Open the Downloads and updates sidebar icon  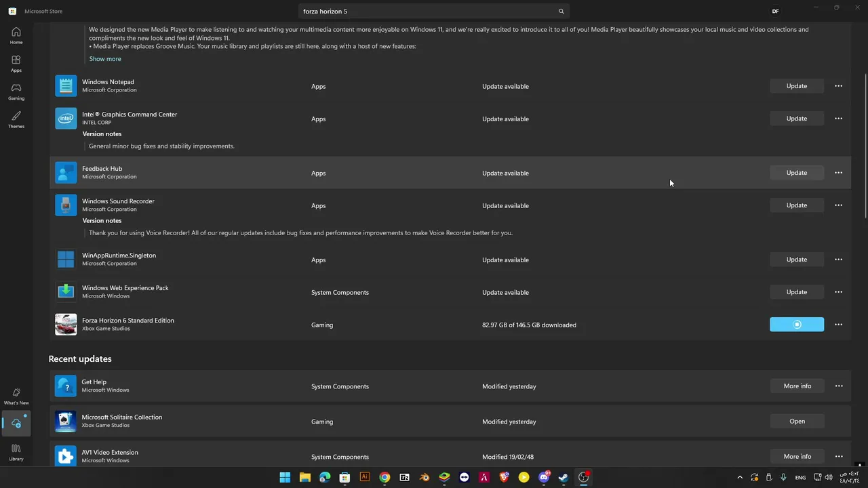16,423
